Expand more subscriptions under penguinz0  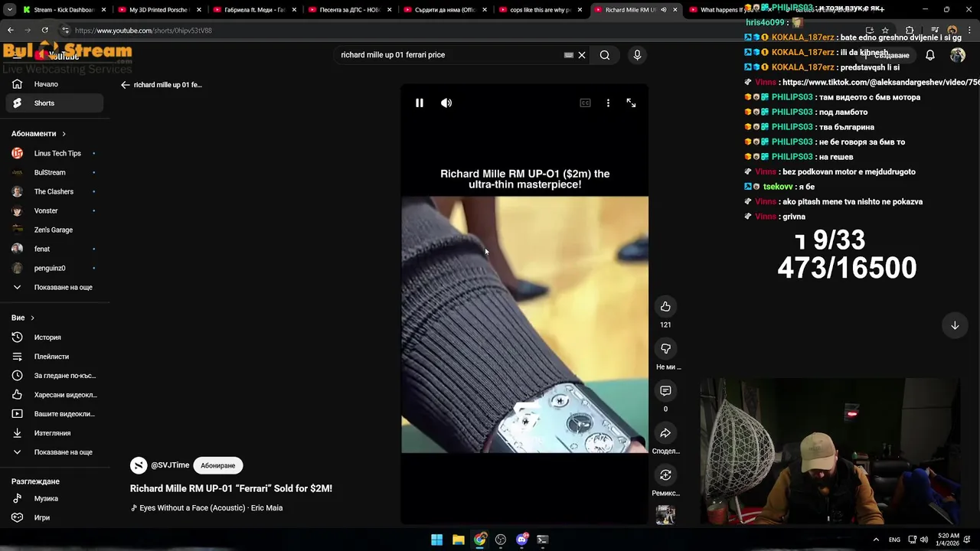coord(54,287)
